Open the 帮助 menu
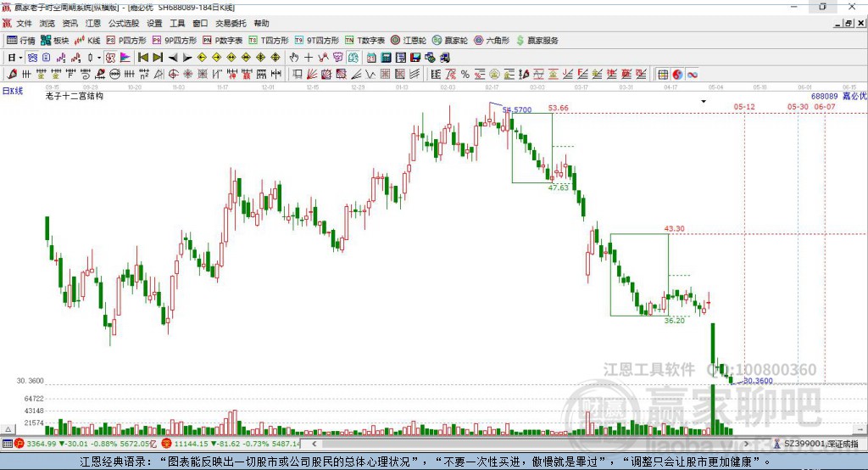 click(x=261, y=23)
